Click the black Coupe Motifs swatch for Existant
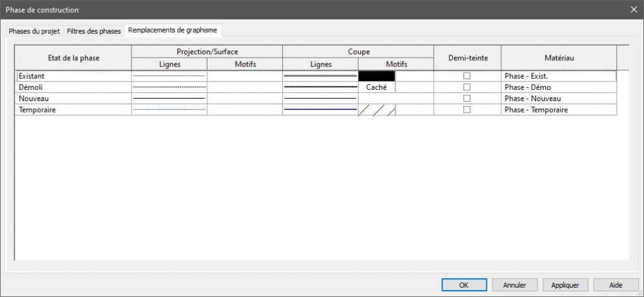Image resolution: width=644 pixels, height=297 pixels. [x=377, y=76]
